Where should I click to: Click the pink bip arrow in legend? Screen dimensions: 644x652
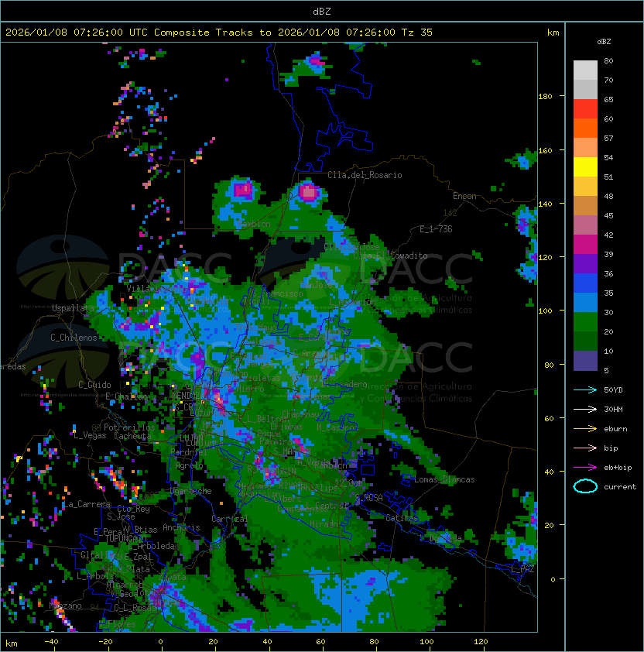pyautogui.click(x=585, y=448)
